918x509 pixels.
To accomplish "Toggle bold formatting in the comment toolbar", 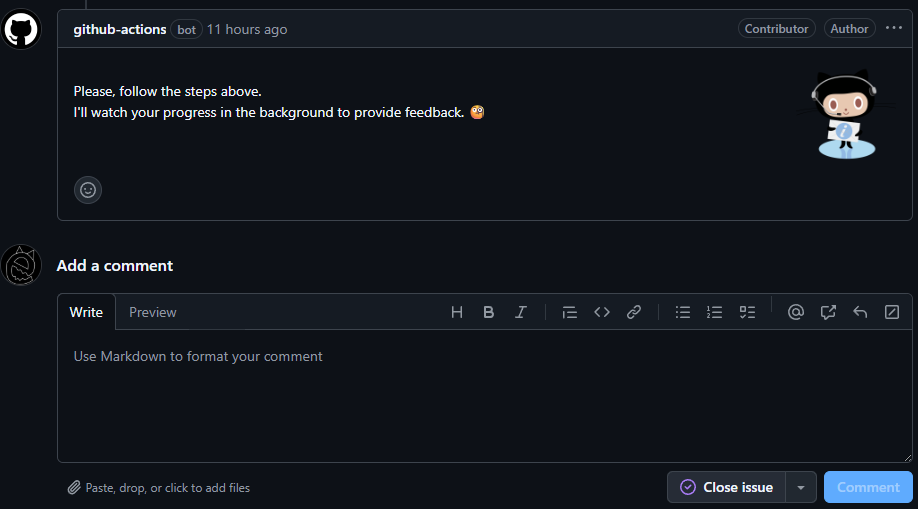I will click(489, 312).
